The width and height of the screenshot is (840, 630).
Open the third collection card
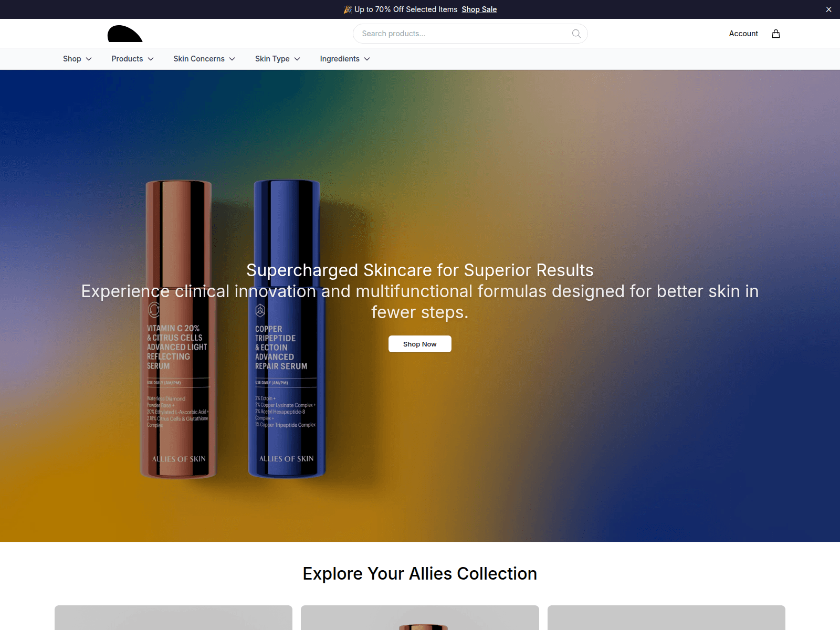[666, 617]
